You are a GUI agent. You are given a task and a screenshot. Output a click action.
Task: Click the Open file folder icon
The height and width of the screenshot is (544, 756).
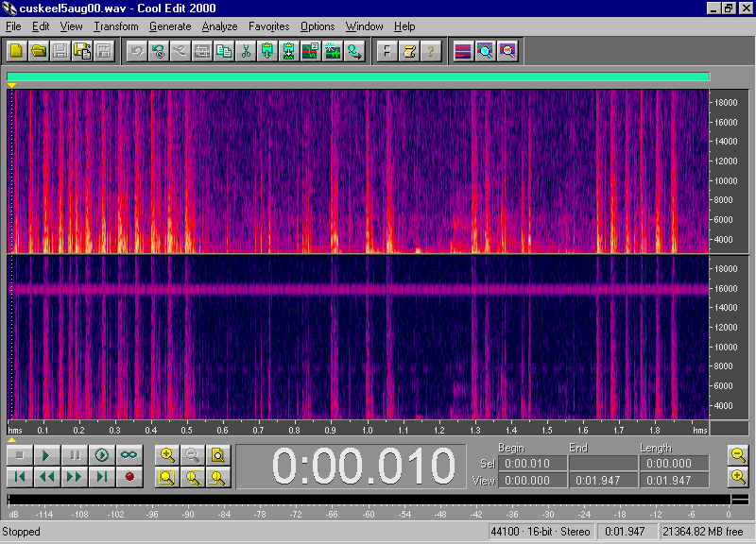point(38,51)
